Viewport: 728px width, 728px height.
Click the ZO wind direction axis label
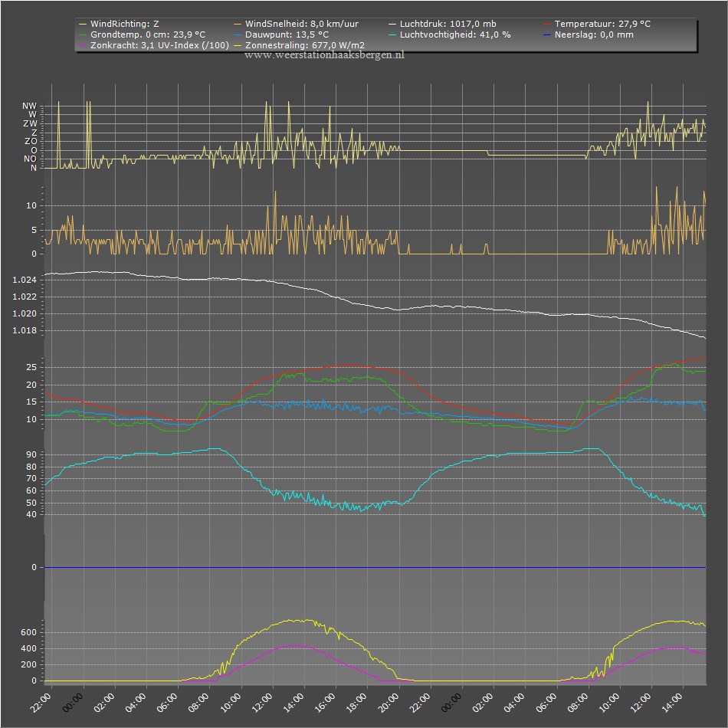tap(31, 141)
